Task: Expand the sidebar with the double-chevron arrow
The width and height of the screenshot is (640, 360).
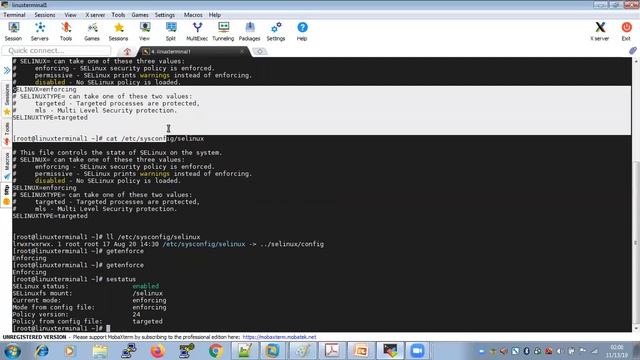Action: pyautogui.click(x=7, y=71)
